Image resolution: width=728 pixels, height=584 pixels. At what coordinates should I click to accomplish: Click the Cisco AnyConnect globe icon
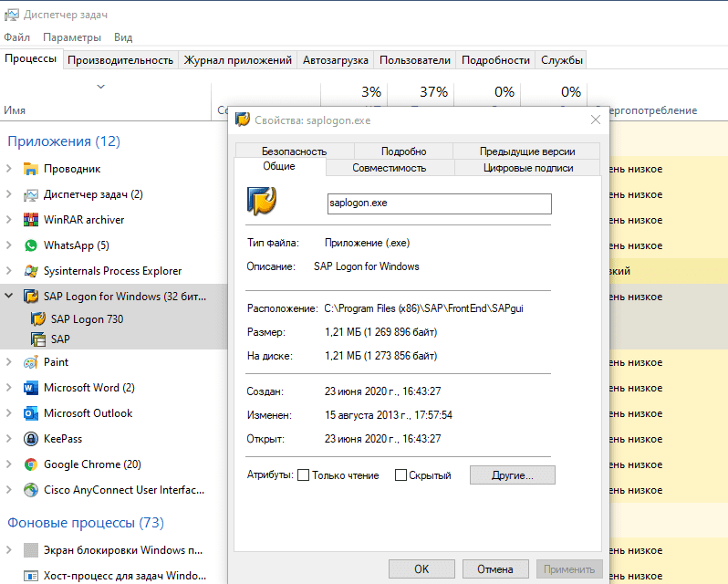[x=31, y=490]
